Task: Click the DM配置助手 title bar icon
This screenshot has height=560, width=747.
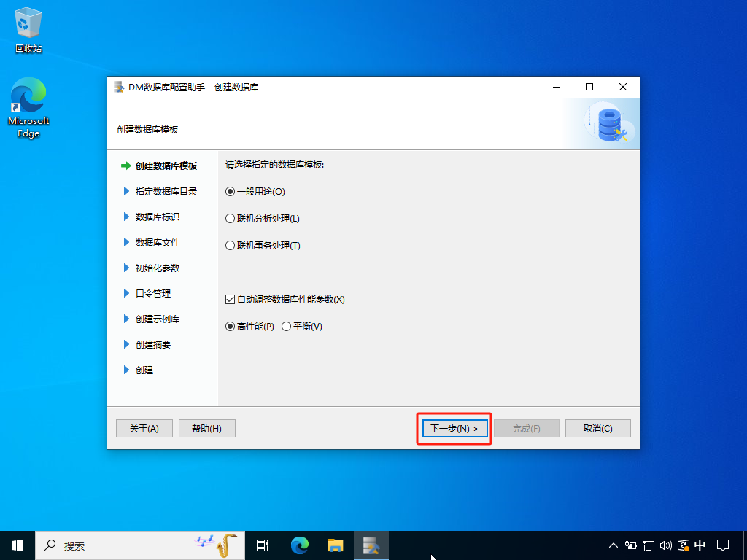Action: [119, 87]
